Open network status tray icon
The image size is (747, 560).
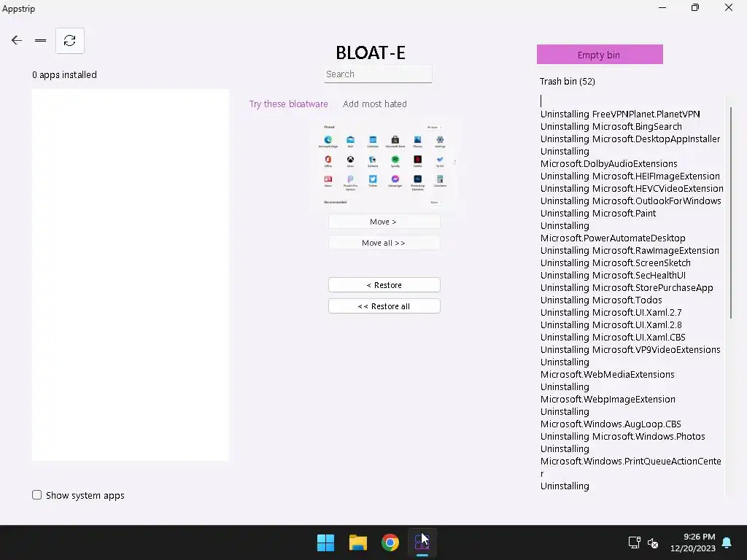pyautogui.click(x=634, y=542)
